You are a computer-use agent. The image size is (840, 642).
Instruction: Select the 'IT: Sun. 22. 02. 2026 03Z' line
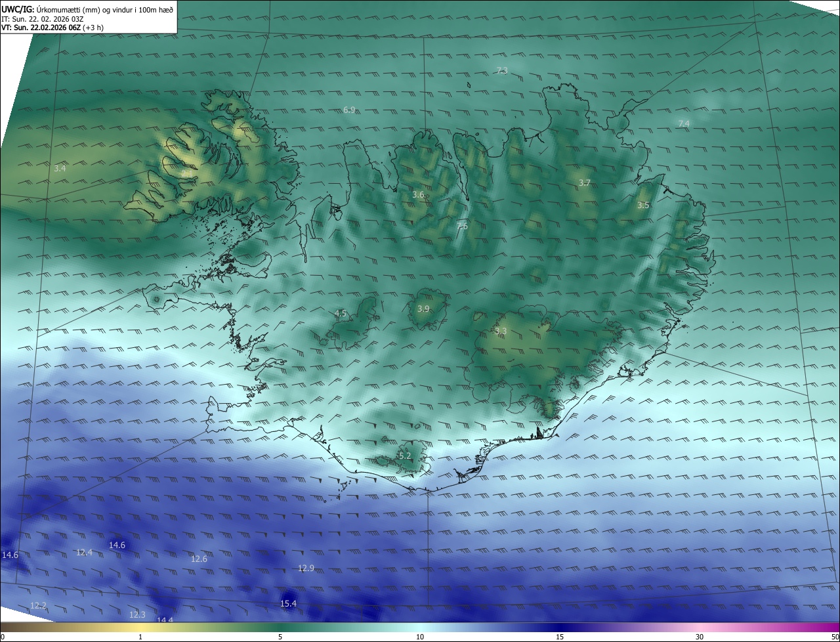[x=42, y=19]
